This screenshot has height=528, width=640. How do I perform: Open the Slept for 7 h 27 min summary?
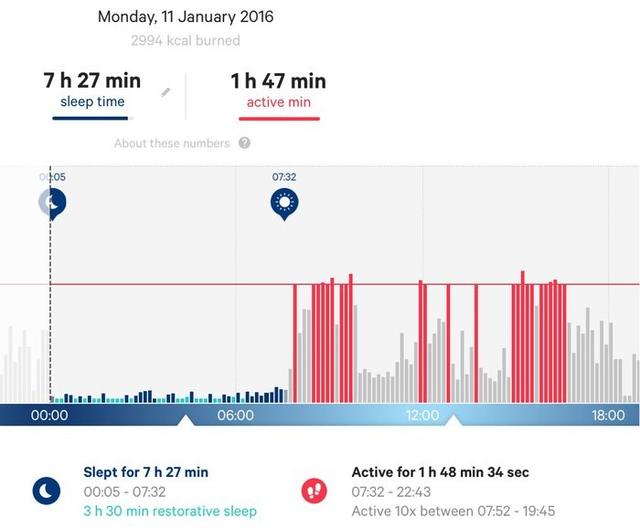(146, 472)
